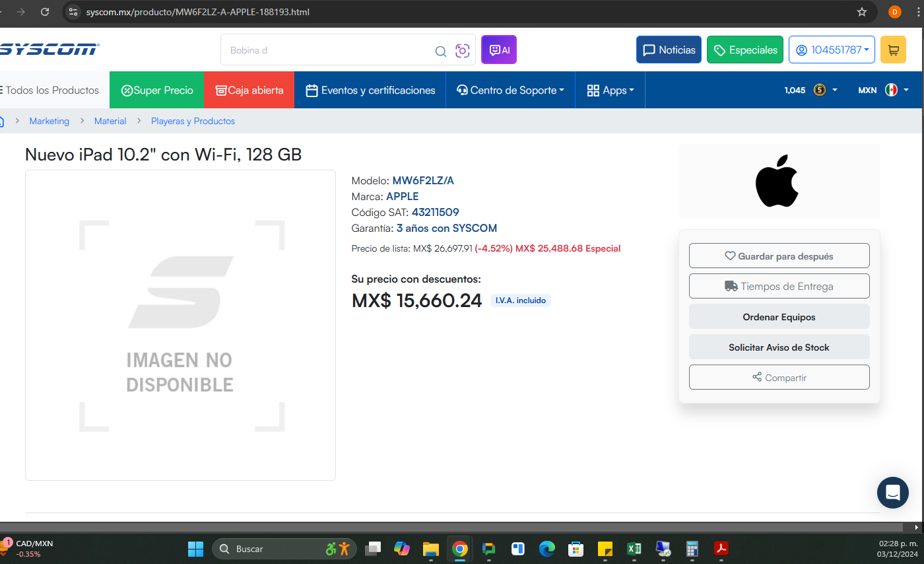
Task: Open the Windows Start menu
Action: tap(195, 549)
